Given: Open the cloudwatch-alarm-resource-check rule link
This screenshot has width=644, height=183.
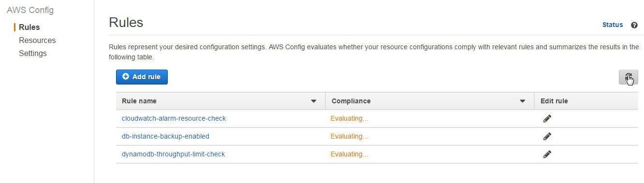Looking at the screenshot, I should point(174,118).
